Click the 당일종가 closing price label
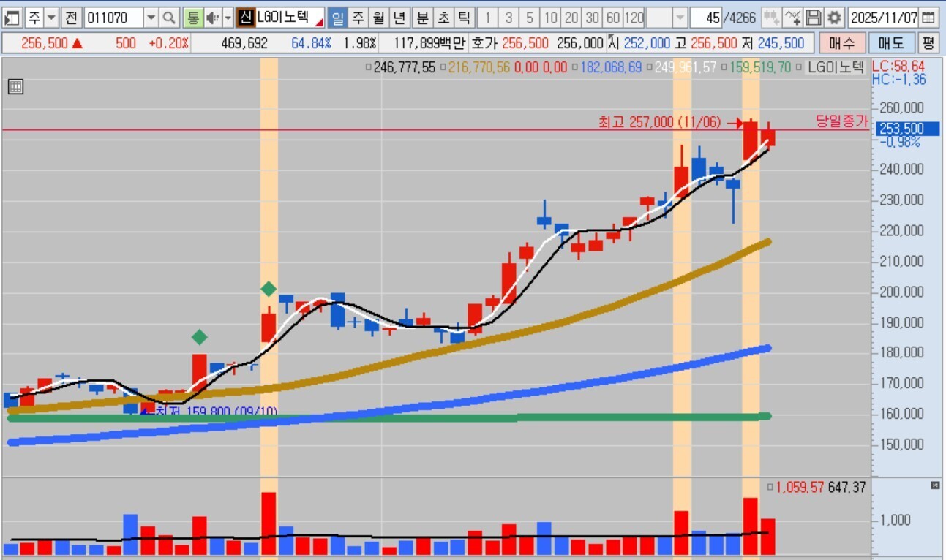 click(x=841, y=122)
